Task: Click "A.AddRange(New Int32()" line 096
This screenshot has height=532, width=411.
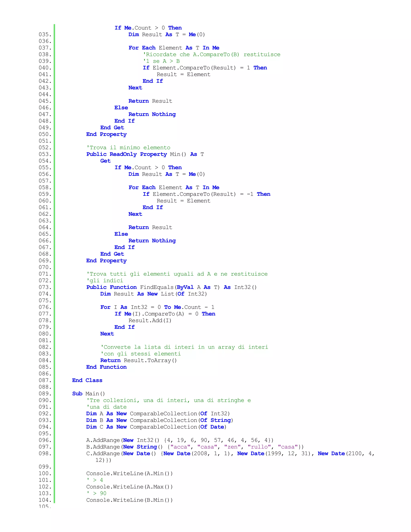Action: click(x=180, y=440)
